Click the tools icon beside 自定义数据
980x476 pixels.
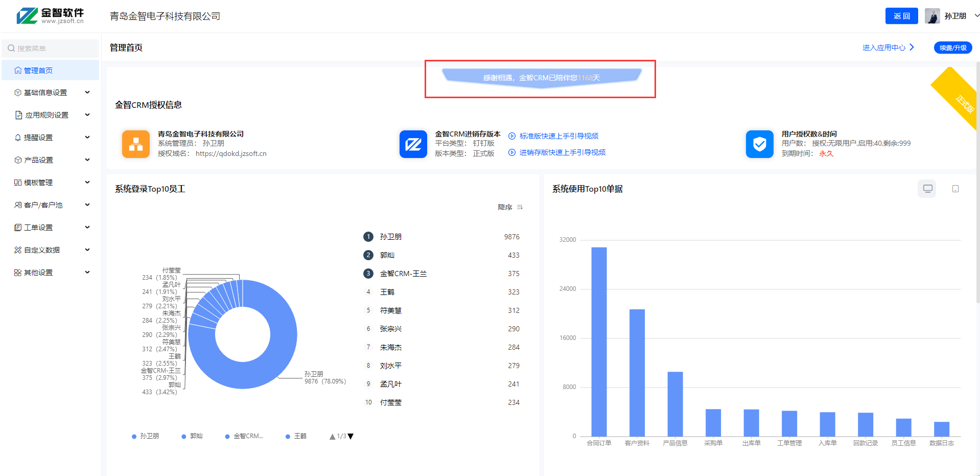click(x=18, y=250)
